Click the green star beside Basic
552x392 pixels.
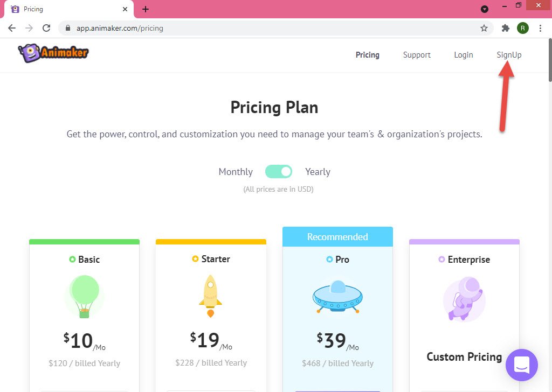(72, 260)
